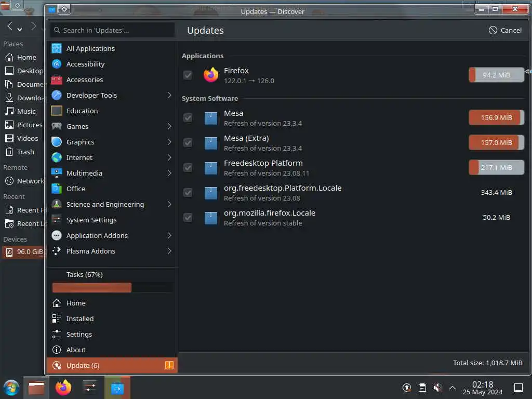The width and height of the screenshot is (532, 399).
Task: Expand the Graphics category arrow
Action: 169,142
